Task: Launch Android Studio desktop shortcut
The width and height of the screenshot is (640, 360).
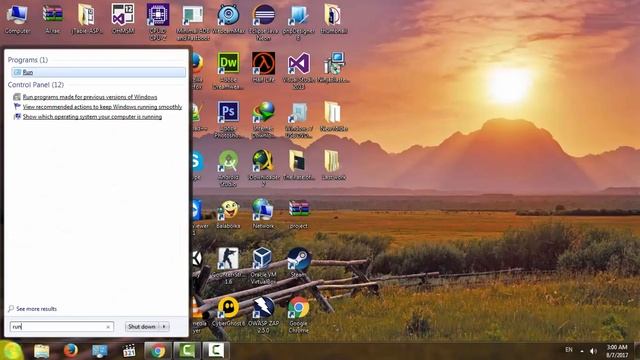Action: click(x=228, y=168)
